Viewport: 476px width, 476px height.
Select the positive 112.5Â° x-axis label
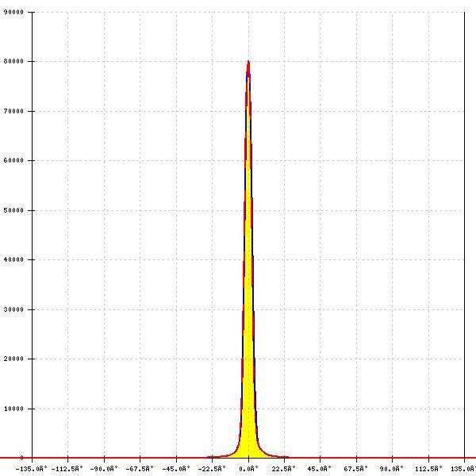point(428,469)
